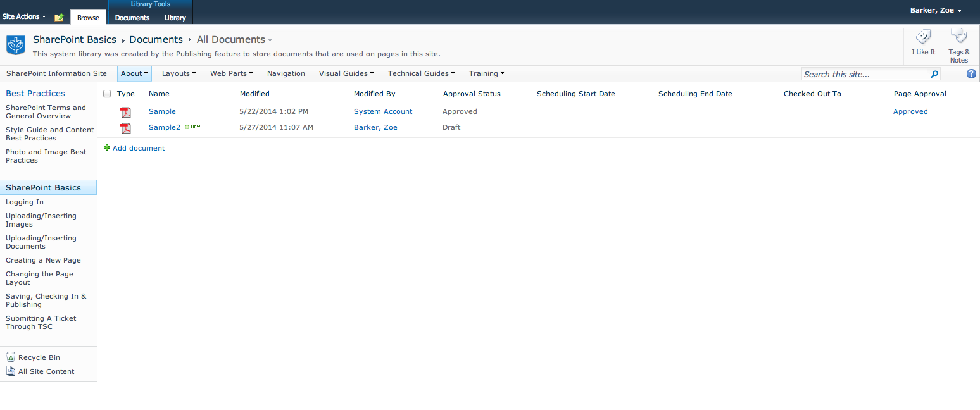This screenshot has width=980, height=410.
Task: Click the green plus Add document icon
Action: (107, 147)
